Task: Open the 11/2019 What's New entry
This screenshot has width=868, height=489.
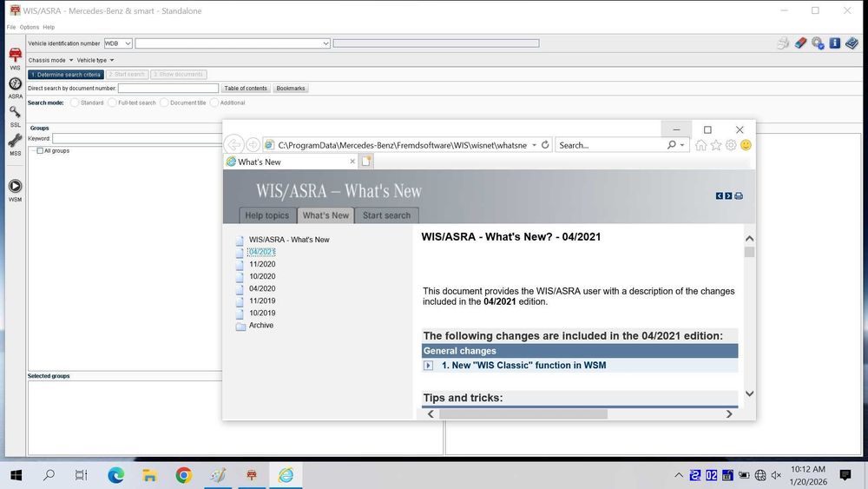Action: pos(262,301)
